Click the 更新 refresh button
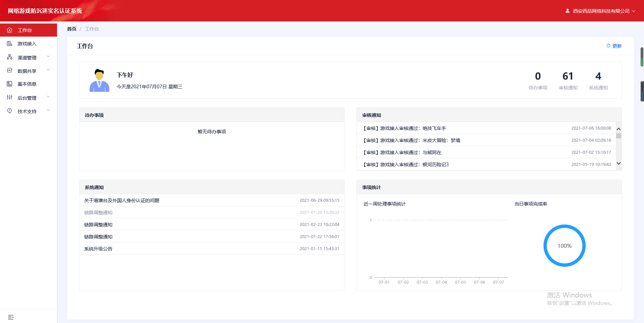The image size is (644, 323). click(614, 46)
